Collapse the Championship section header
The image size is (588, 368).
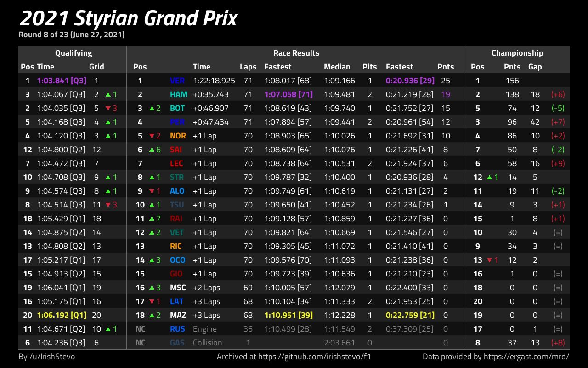(x=517, y=53)
